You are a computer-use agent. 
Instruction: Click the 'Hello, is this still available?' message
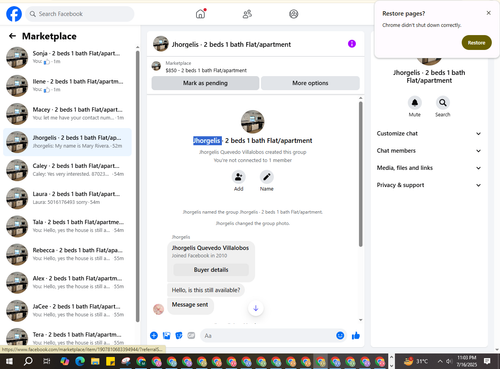pyautogui.click(x=206, y=290)
